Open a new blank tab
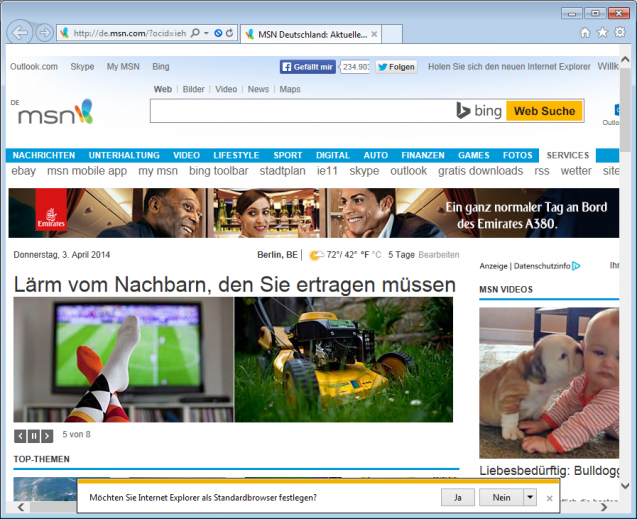The width and height of the screenshot is (637, 519). (x=392, y=34)
